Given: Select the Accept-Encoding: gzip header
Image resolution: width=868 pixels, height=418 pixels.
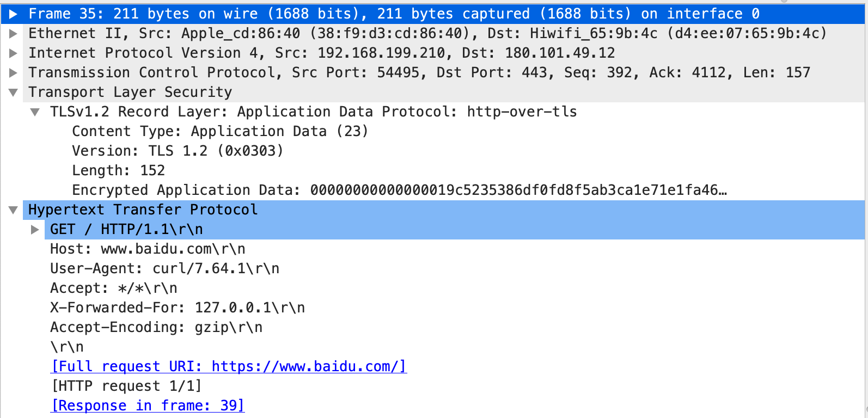Looking at the screenshot, I should tap(156, 328).
